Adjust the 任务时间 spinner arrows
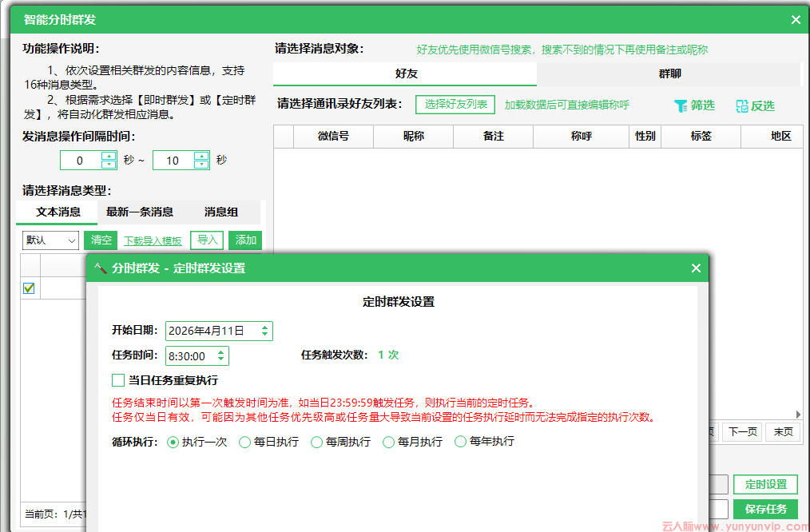This screenshot has width=810, height=532. point(221,356)
